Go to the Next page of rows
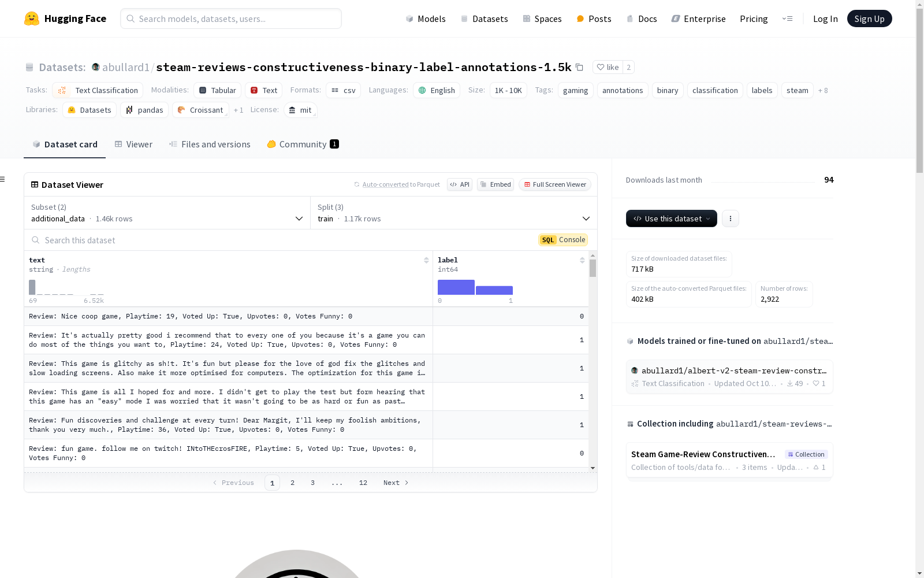Viewport: 924px width, 578px height. click(x=396, y=483)
